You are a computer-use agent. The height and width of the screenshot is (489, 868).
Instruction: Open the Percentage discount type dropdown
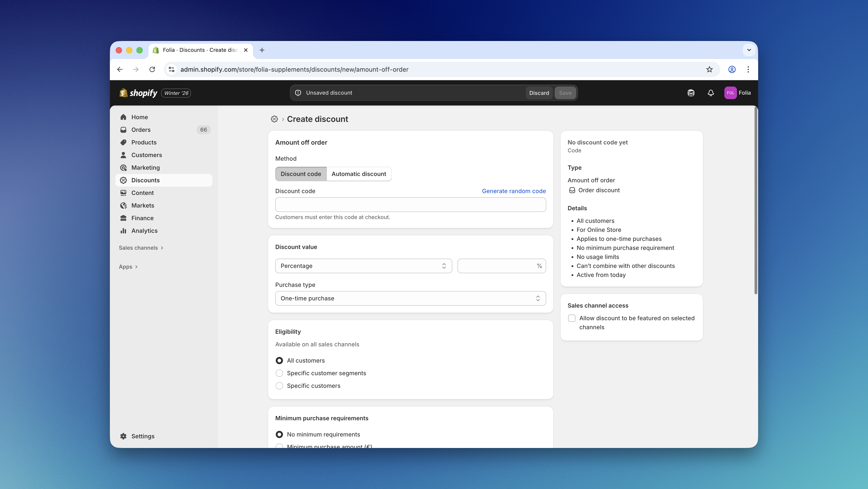[x=363, y=266]
